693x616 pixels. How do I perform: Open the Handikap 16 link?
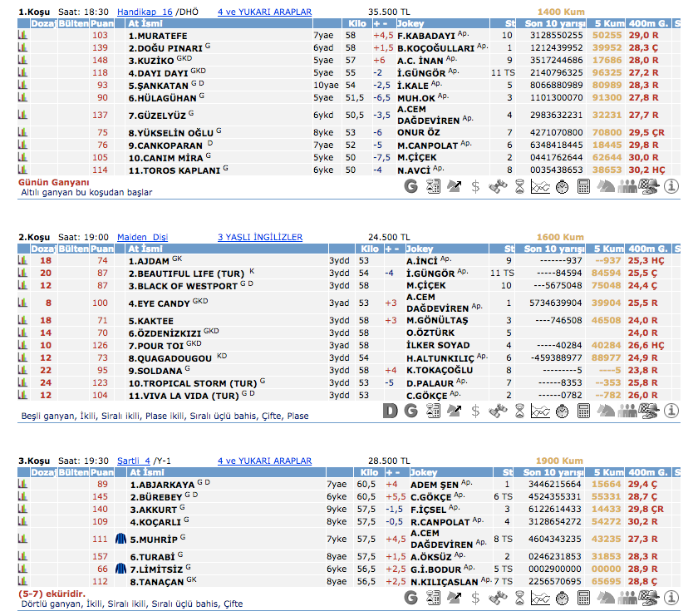pos(145,12)
